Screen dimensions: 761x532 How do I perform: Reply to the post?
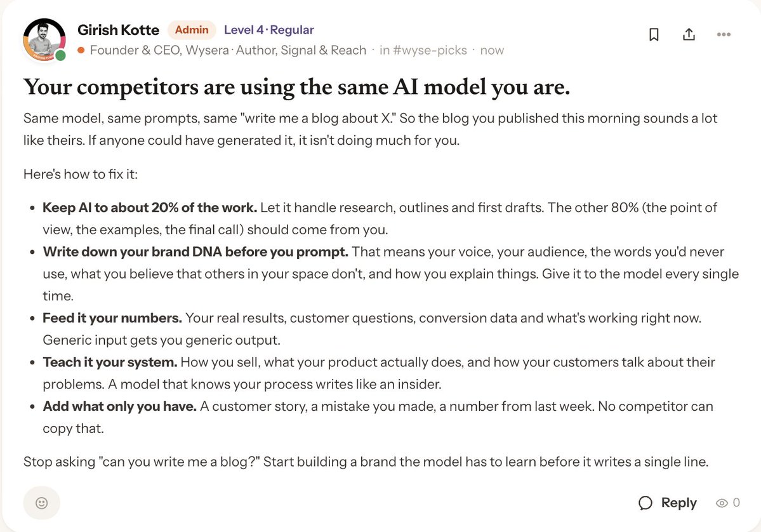click(667, 503)
